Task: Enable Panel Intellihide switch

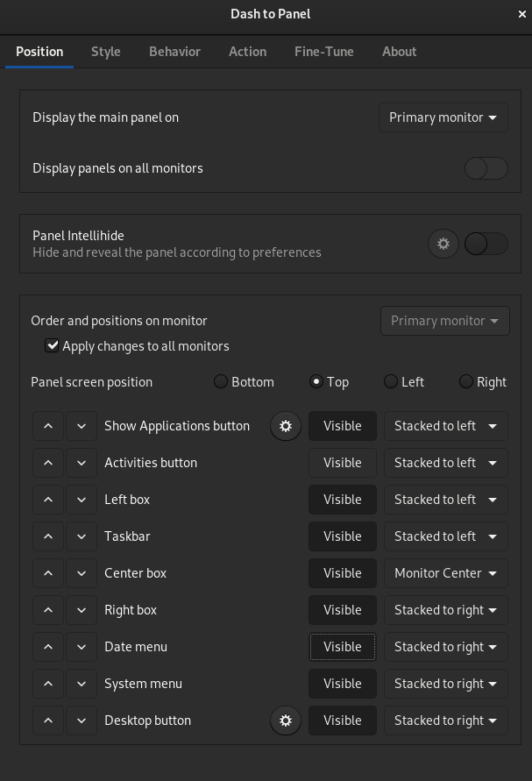Action: 486,244
